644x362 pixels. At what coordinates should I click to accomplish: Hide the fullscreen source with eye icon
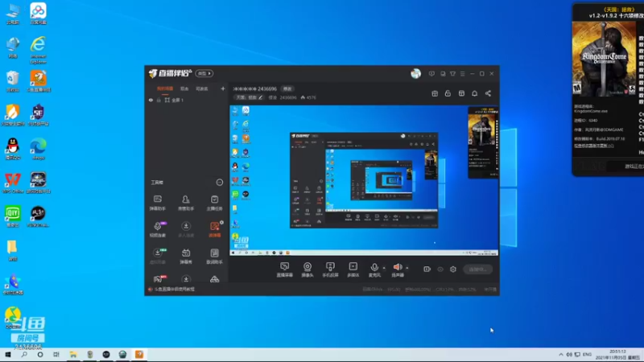pyautogui.click(x=151, y=100)
